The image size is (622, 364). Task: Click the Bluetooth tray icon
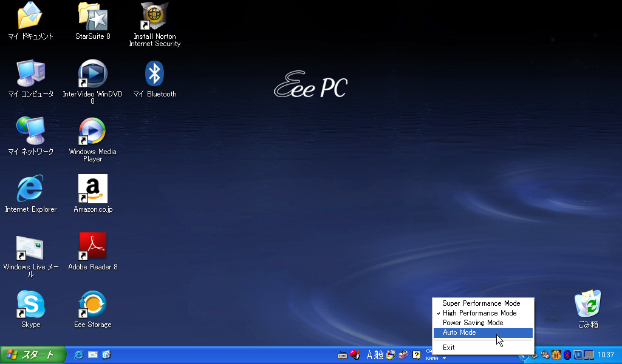click(x=567, y=355)
